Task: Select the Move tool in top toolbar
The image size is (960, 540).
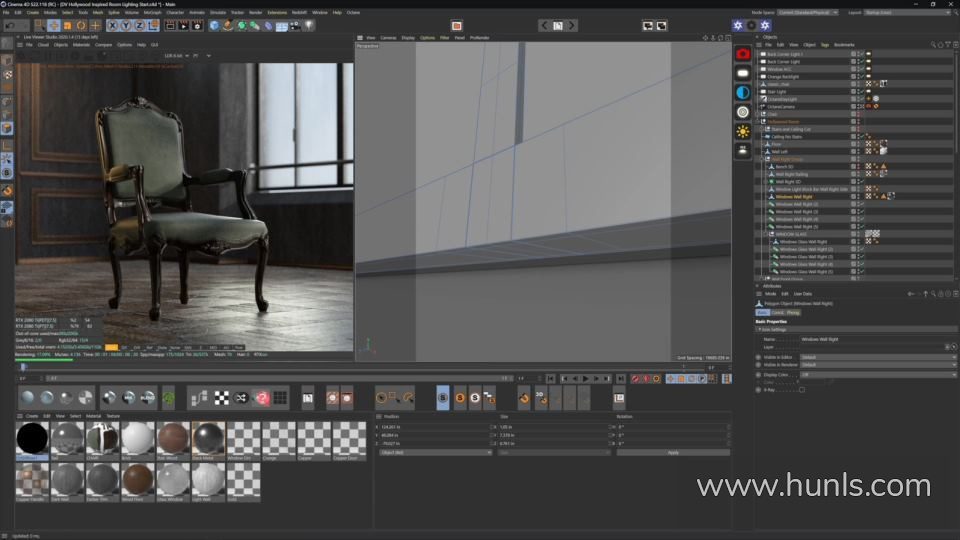Action: click(54, 25)
